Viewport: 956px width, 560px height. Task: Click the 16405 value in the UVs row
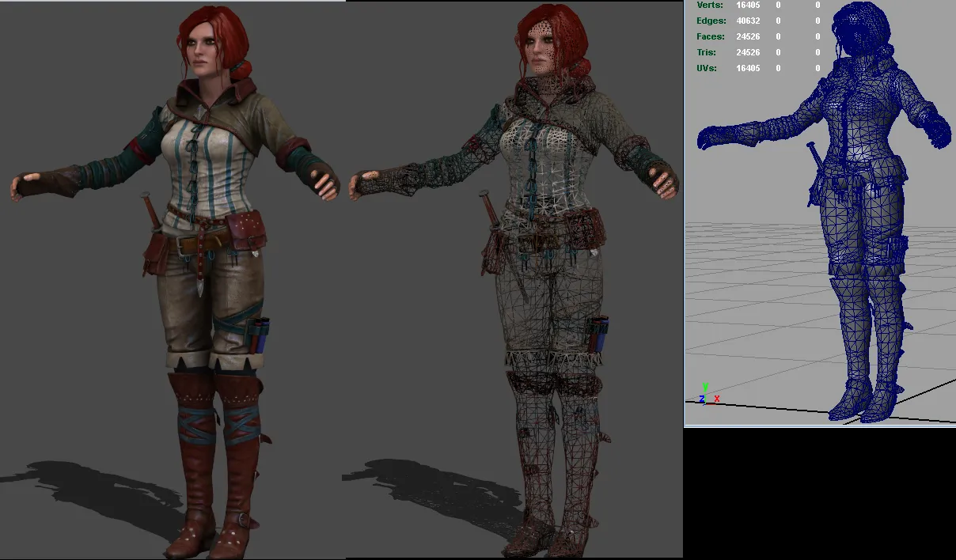click(x=748, y=69)
